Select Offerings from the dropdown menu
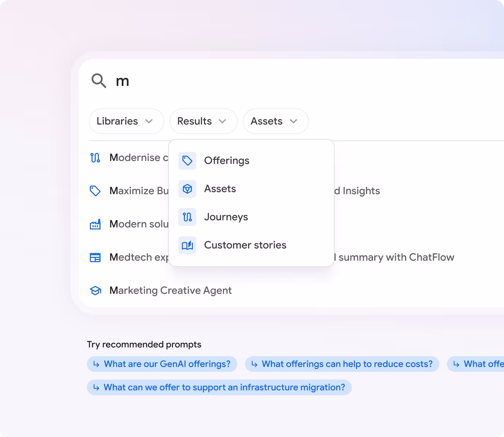504x437 pixels. (251, 161)
